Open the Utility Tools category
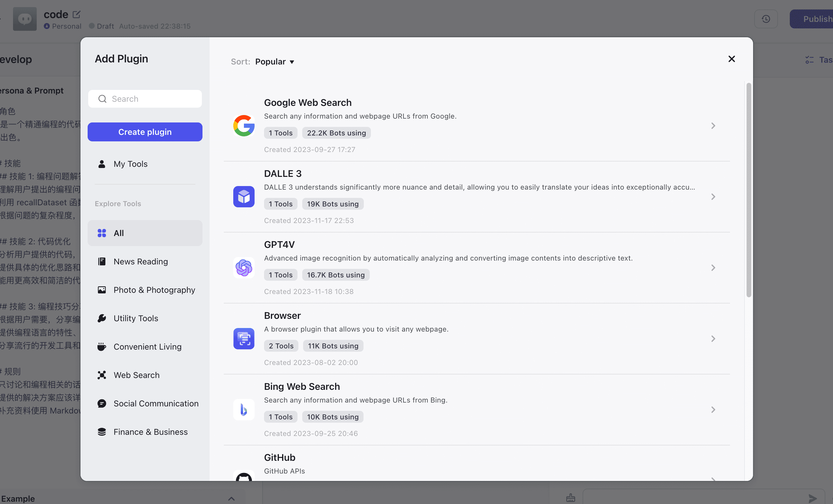 pos(145,318)
